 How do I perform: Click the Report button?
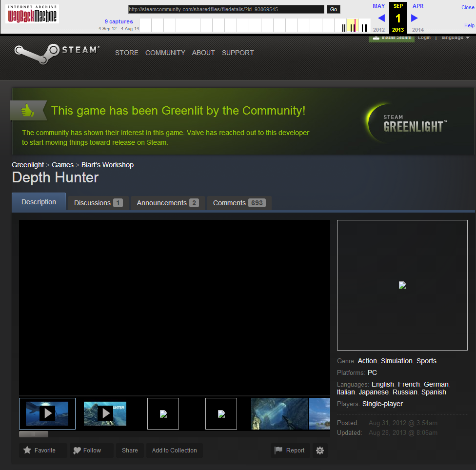[x=290, y=450]
